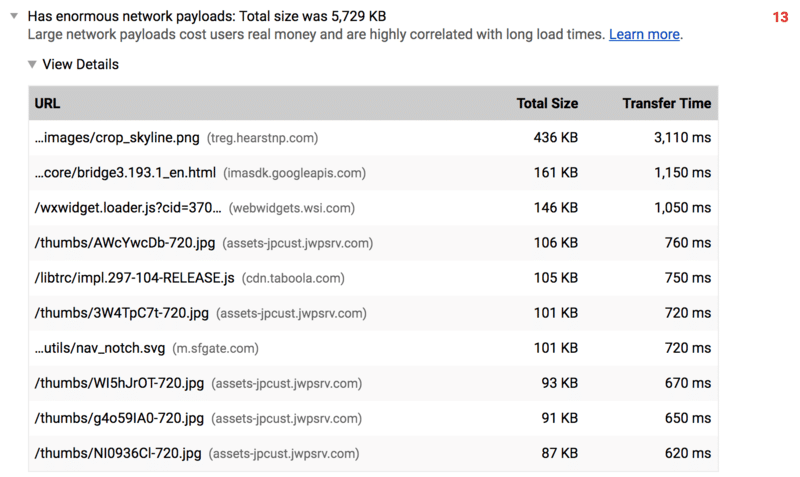The width and height of the screenshot is (800, 477).
Task: Click the URL column header
Action: pyautogui.click(x=48, y=103)
